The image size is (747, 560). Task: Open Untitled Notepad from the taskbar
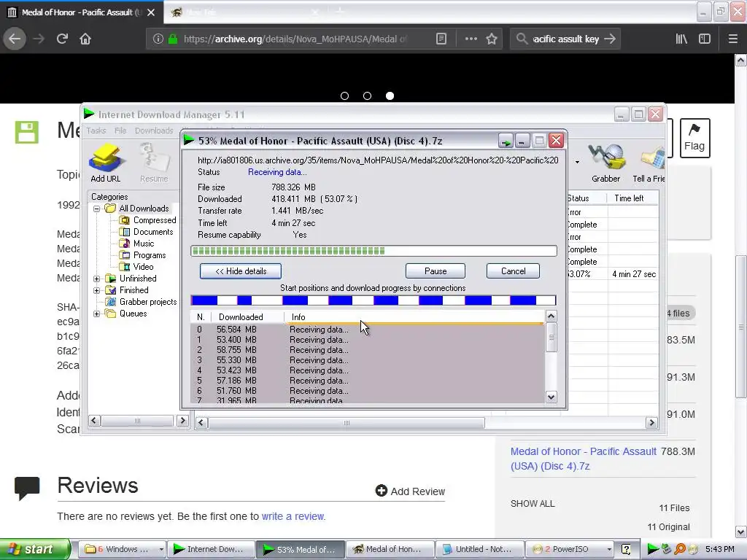click(480, 549)
